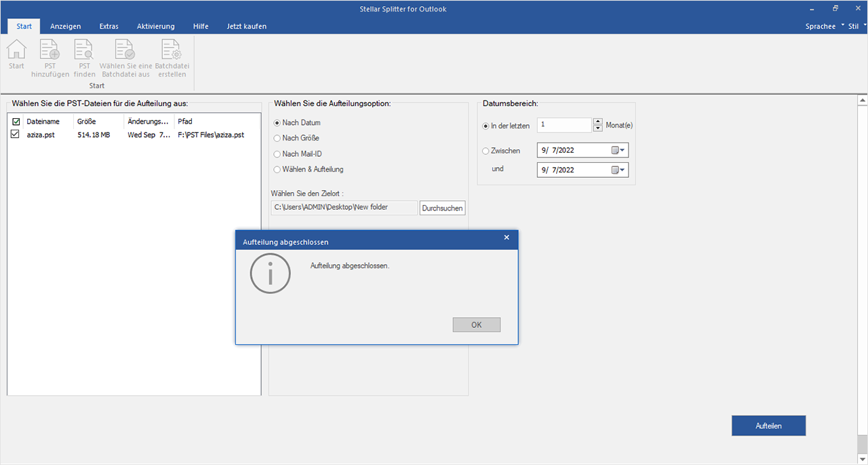This screenshot has height=465, width=868.
Task: Open the Zwischen start date picker dropdown
Action: tap(618, 151)
